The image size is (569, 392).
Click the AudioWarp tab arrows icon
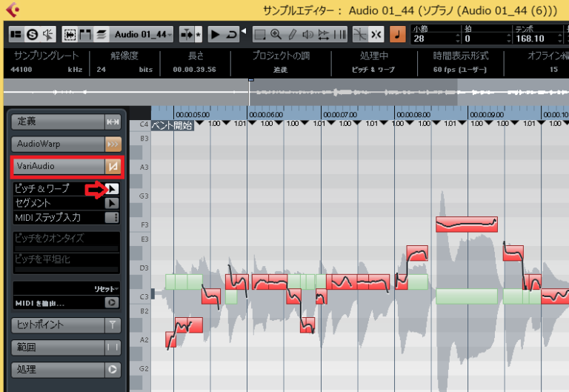click(113, 144)
